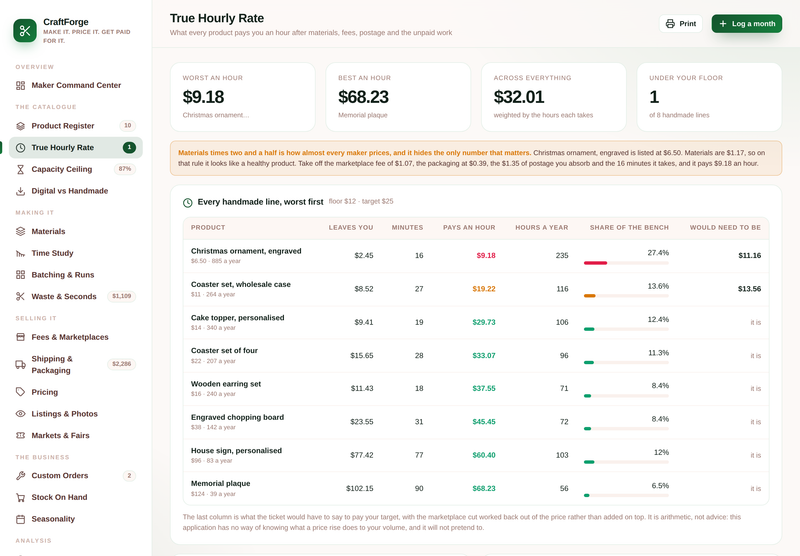Click the Worst an hour $9.18 card
The width and height of the screenshot is (800, 556).
pyautogui.click(x=242, y=97)
